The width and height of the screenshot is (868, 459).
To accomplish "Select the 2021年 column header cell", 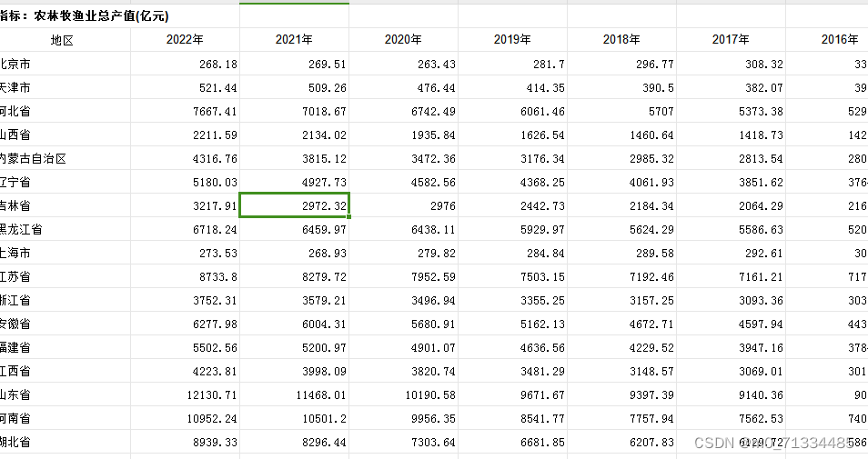I will tap(294, 40).
